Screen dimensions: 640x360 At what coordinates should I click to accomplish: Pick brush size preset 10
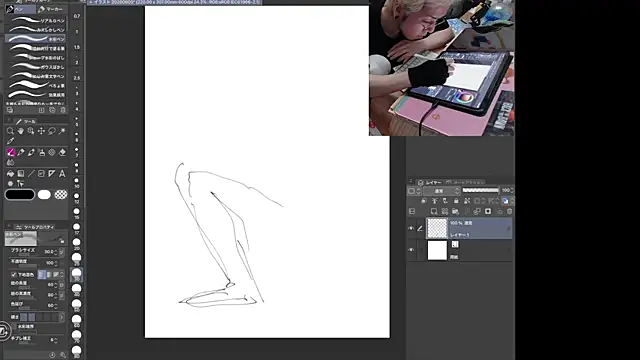tap(76, 182)
